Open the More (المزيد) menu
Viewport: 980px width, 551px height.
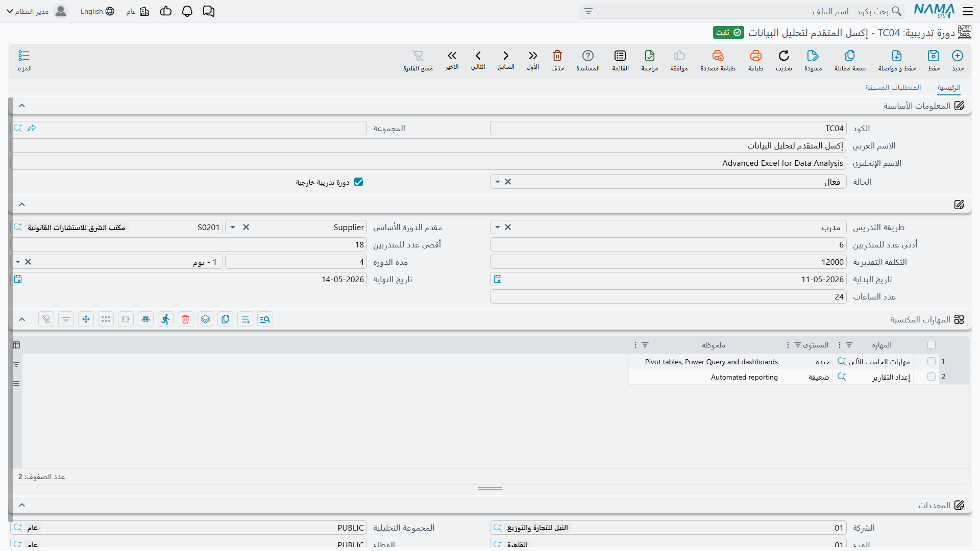click(24, 60)
